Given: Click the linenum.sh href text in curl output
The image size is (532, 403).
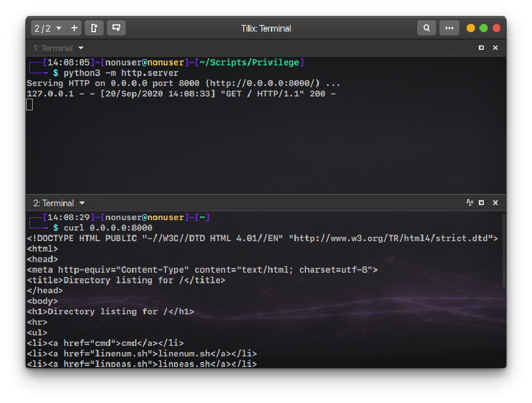Looking at the screenshot, I should [x=122, y=354].
